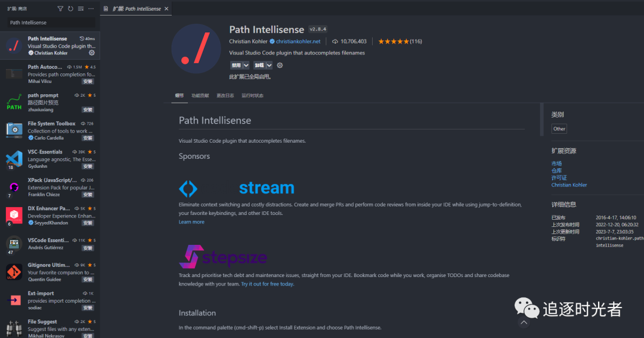Screen dimensions: 644x338
Task: Click the Disable (禁用) button
Action: click(236, 65)
